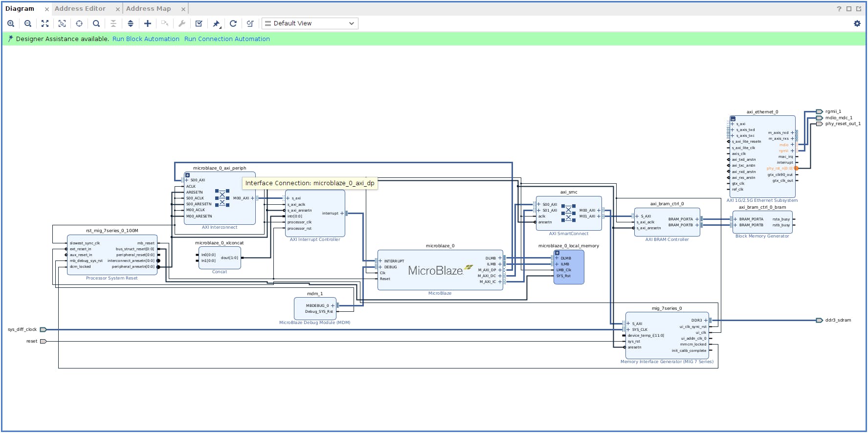This screenshot has height=433, width=868.
Task: Open diagram settings gear icon
Action: tap(857, 23)
